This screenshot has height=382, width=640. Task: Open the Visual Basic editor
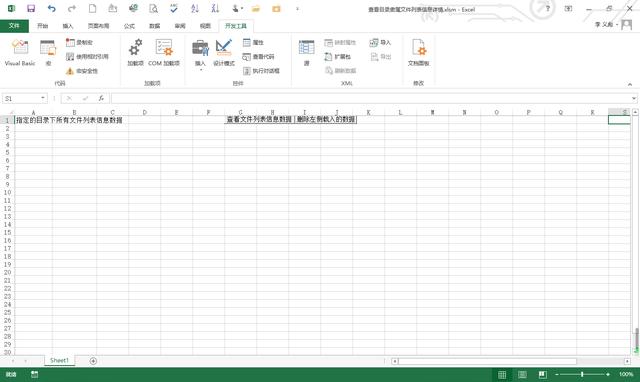tap(20, 52)
